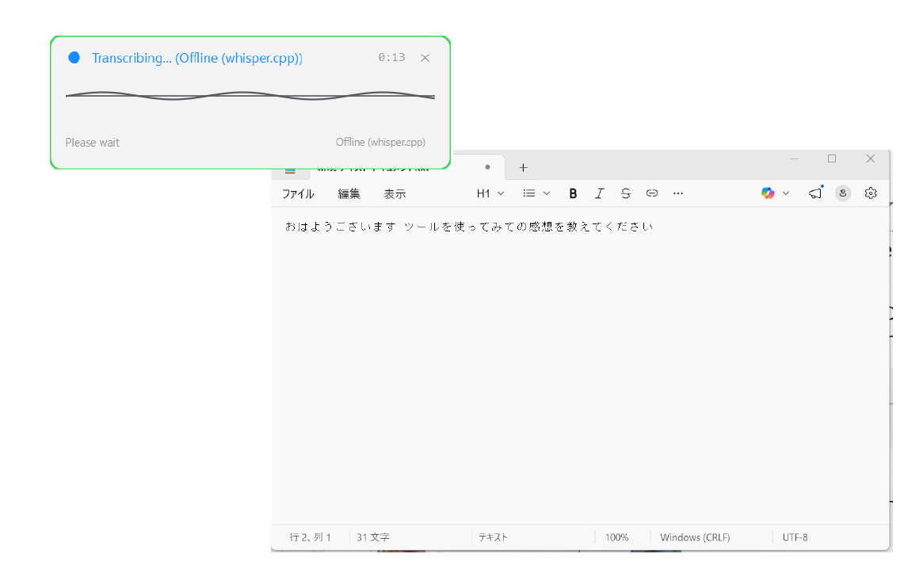
Task: Open Notepad settings gear
Action: tap(871, 193)
